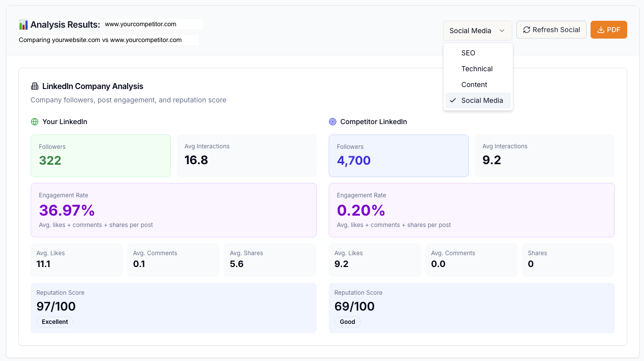644x361 pixels.
Task: Click the PDF download arrow icon
Action: [x=600, y=30]
